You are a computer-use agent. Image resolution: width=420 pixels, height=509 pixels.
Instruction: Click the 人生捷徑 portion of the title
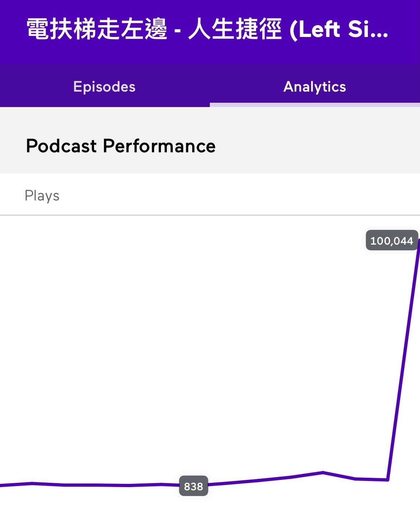point(235,29)
